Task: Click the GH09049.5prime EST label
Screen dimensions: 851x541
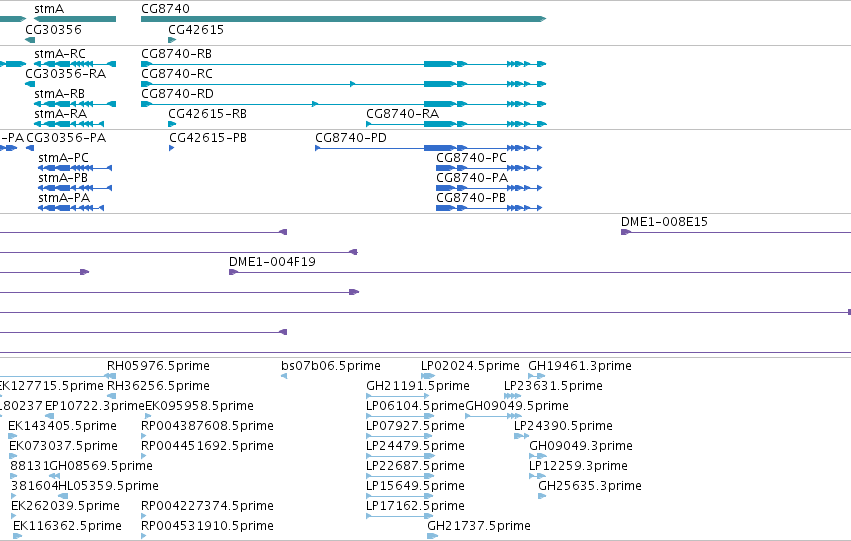Action: 517,406
